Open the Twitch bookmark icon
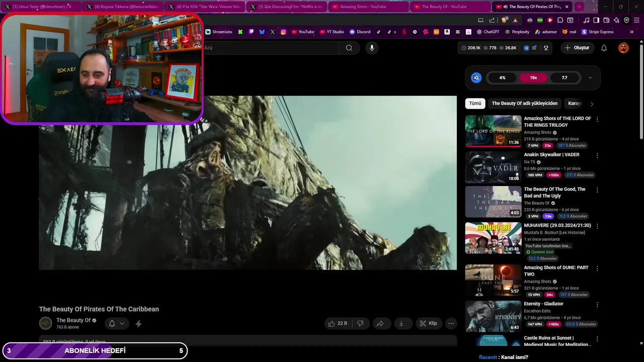The height and width of the screenshot is (362, 644). 251,32
